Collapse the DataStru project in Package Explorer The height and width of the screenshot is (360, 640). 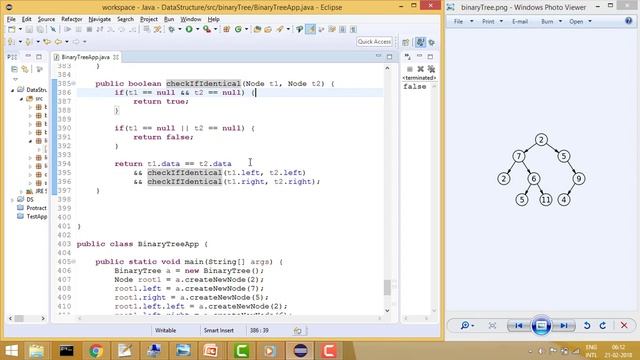(12, 90)
